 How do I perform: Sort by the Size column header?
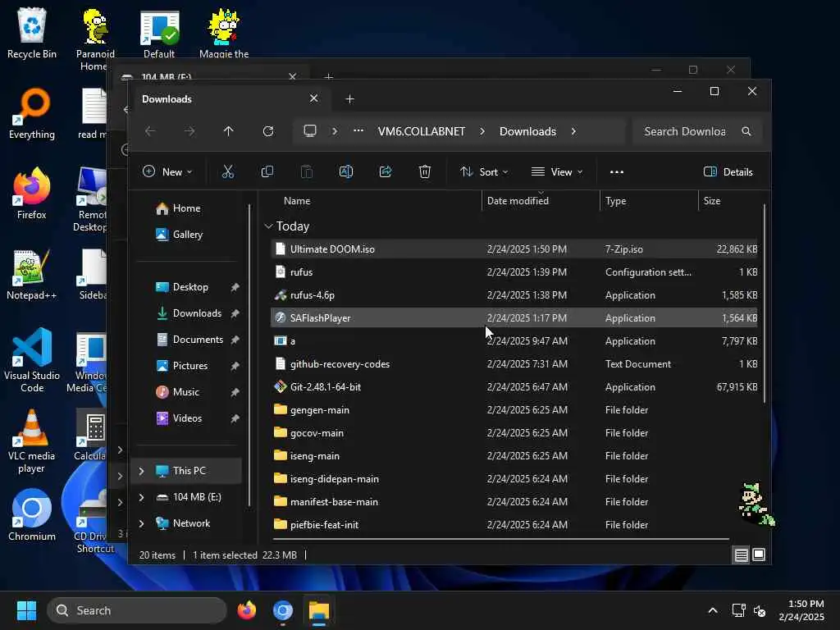click(711, 201)
